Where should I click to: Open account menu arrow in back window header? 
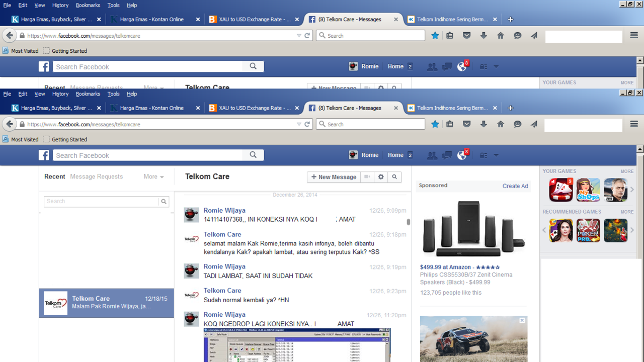(496, 67)
